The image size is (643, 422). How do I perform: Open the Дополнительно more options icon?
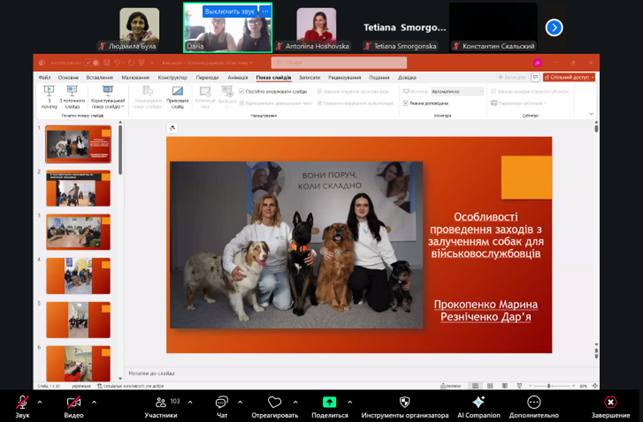point(534,402)
